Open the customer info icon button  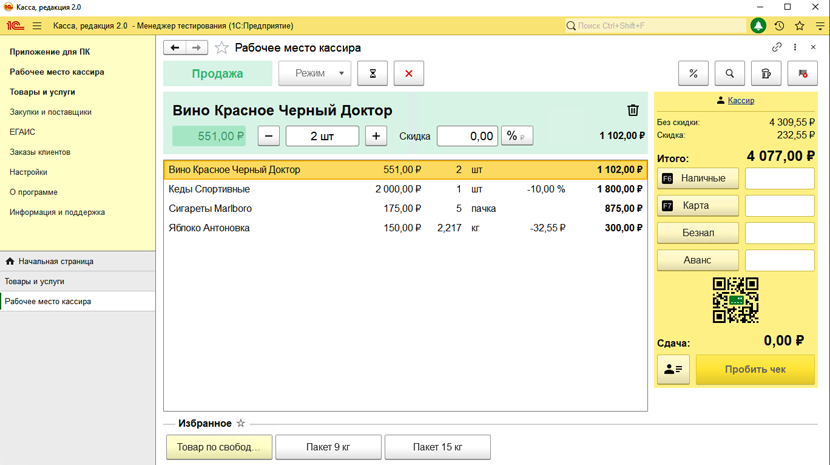673,370
